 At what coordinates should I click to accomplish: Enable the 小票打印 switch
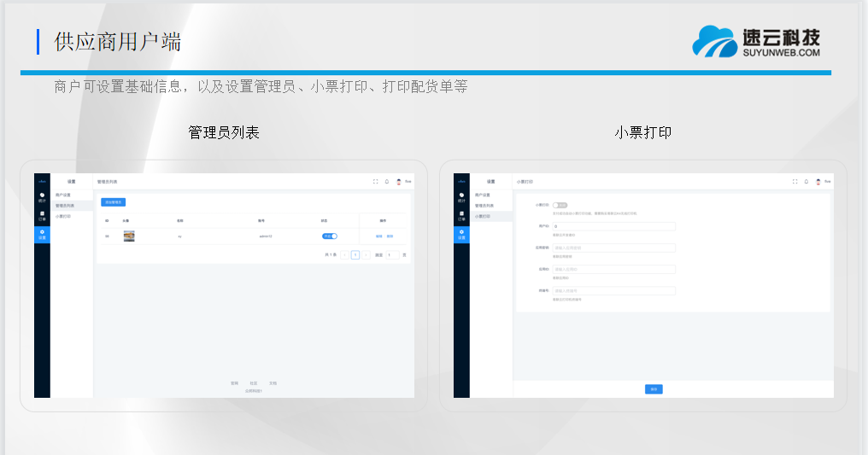(560, 206)
